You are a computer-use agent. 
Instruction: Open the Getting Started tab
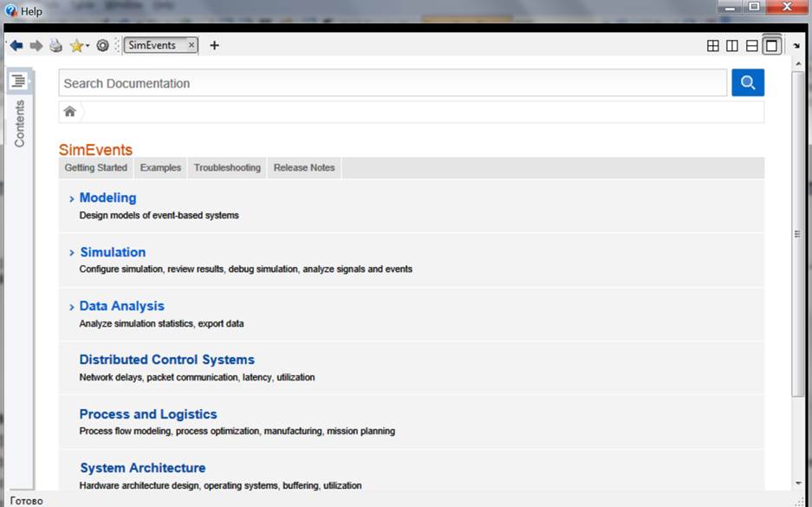96,168
